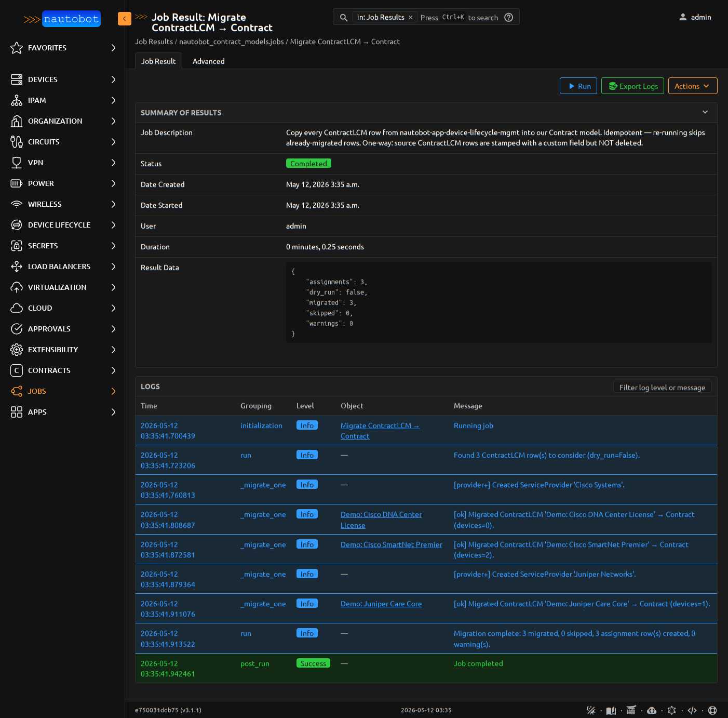This screenshot has height=718, width=728.
Task: Collapse the sidebar with the orange arrow button
Action: pyautogui.click(x=125, y=19)
